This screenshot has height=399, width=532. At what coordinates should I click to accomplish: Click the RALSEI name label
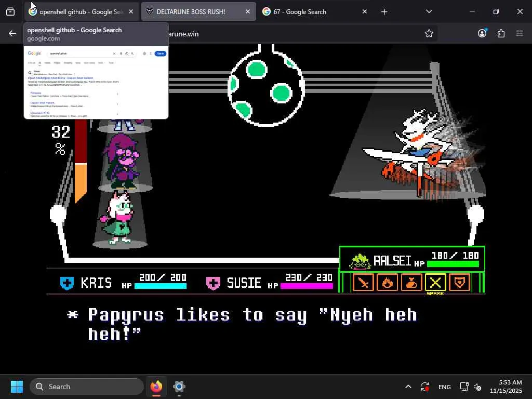(x=392, y=261)
